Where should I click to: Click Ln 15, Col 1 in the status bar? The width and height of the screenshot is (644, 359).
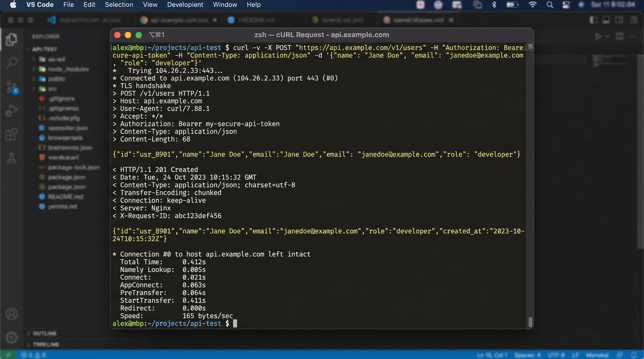[492, 355]
